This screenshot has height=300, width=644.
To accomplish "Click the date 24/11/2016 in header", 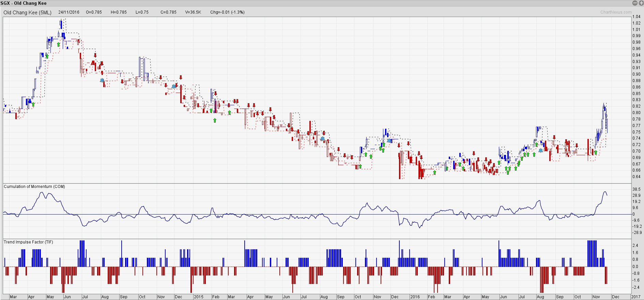I will [69, 12].
